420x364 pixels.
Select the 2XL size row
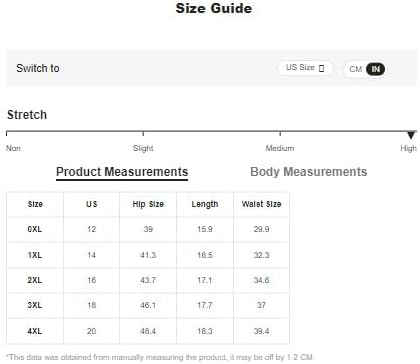click(148, 280)
